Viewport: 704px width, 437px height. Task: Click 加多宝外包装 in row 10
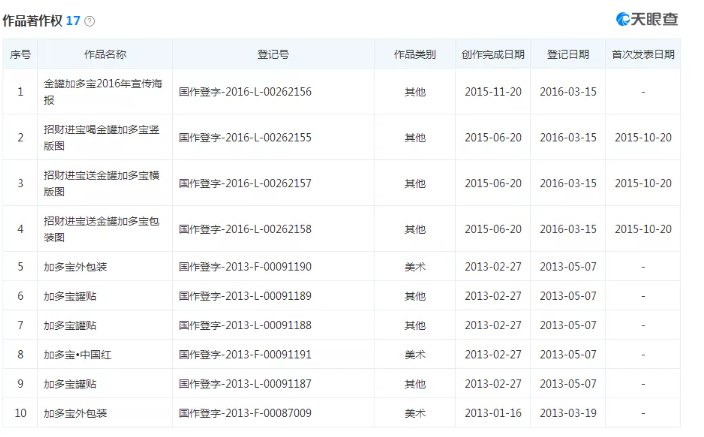coord(75,413)
